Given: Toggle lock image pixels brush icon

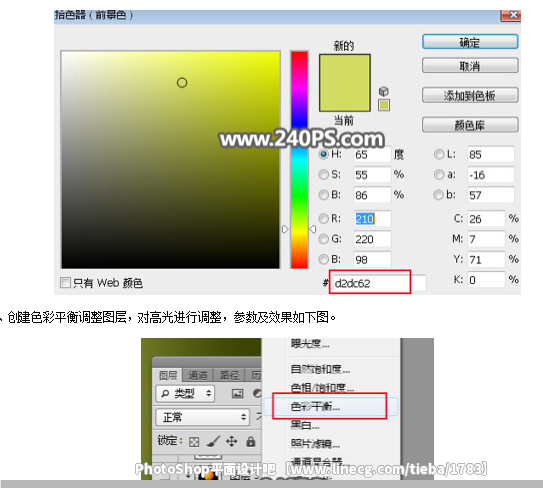Looking at the screenshot, I should [x=213, y=441].
